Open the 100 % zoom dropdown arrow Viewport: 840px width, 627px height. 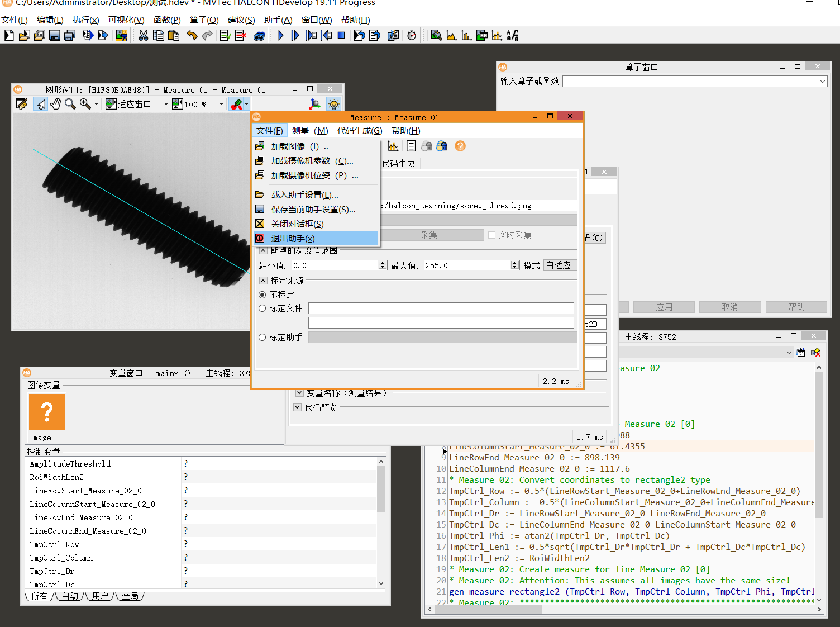[221, 104]
